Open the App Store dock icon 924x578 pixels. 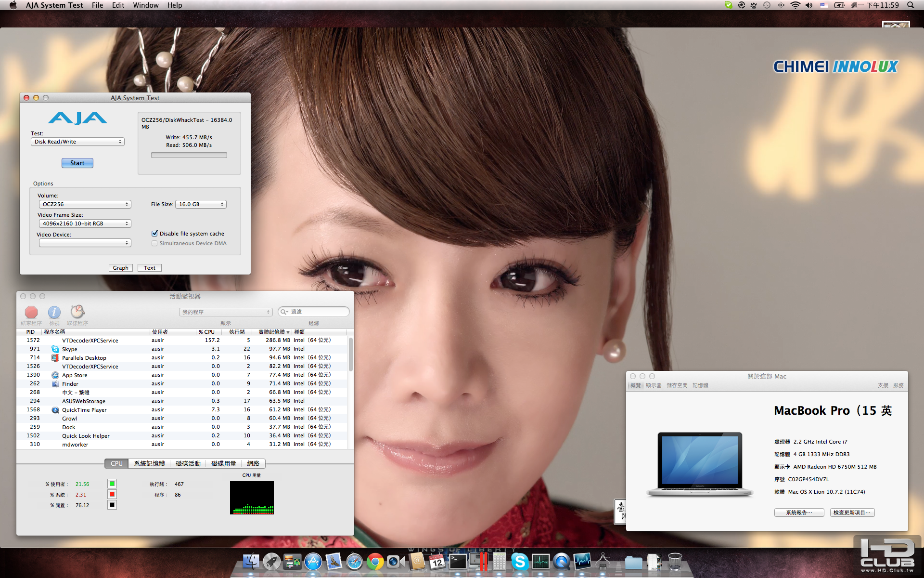tap(313, 562)
